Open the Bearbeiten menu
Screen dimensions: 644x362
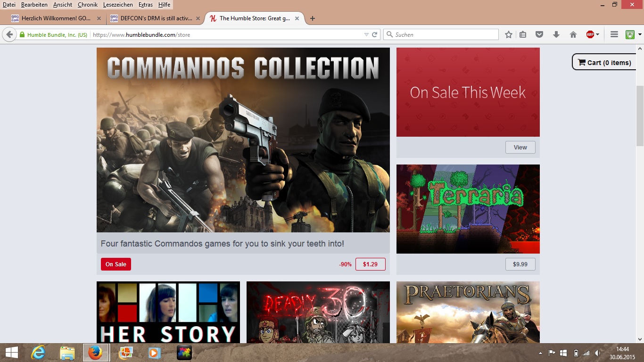(34, 5)
